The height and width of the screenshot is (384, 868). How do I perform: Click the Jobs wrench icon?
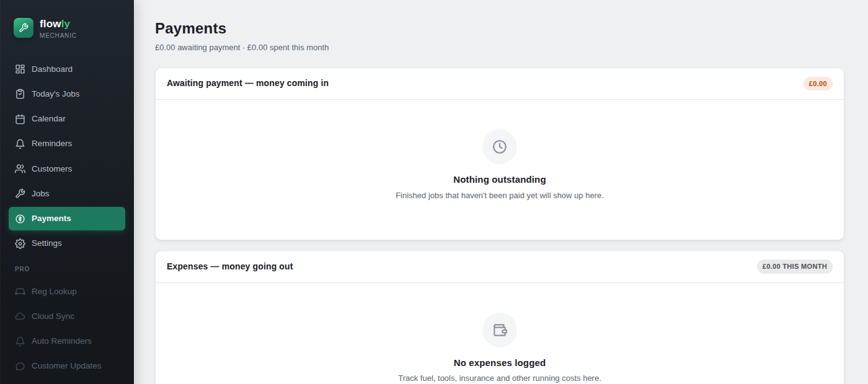click(x=20, y=194)
